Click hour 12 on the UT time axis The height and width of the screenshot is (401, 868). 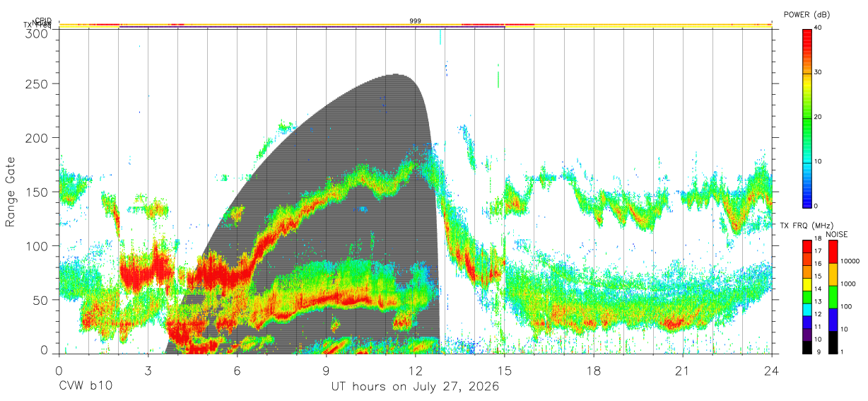click(415, 371)
